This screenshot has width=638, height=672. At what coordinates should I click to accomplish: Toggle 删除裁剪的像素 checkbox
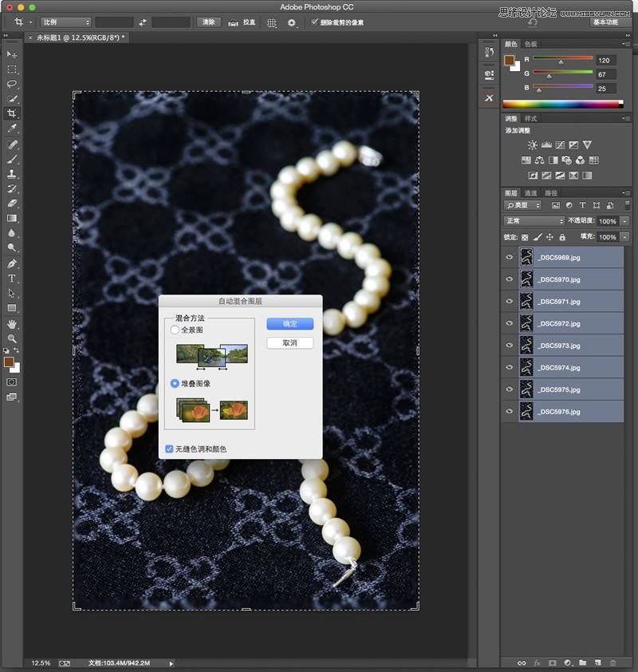(x=314, y=22)
